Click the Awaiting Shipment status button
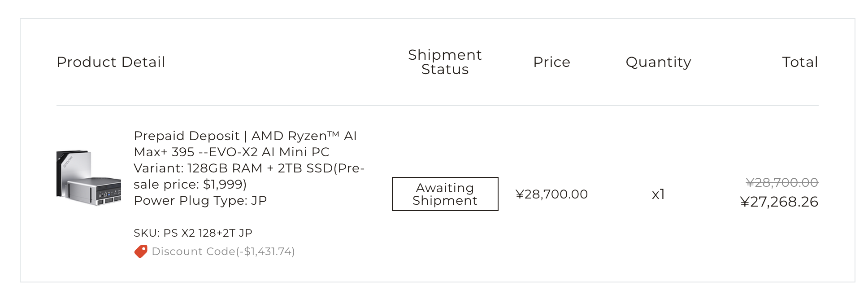The image size is (868, 291). [445, 194]
